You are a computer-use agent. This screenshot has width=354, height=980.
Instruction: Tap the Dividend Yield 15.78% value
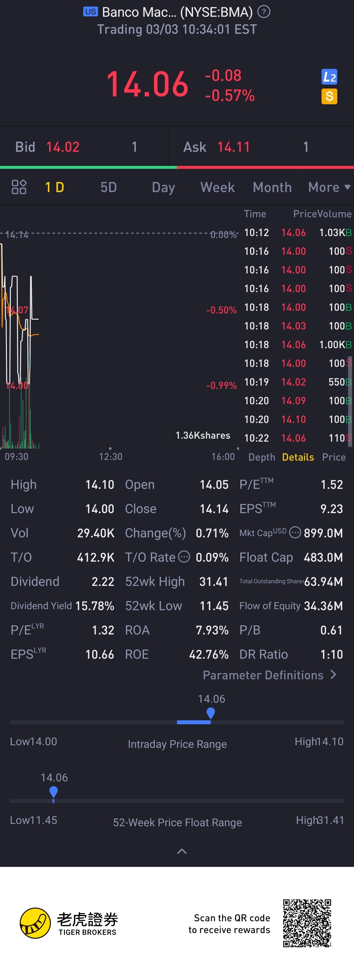[x=95, y=606]
